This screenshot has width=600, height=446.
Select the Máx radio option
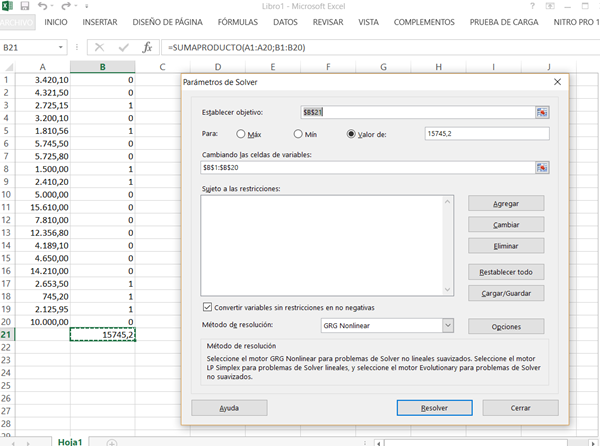242,133
